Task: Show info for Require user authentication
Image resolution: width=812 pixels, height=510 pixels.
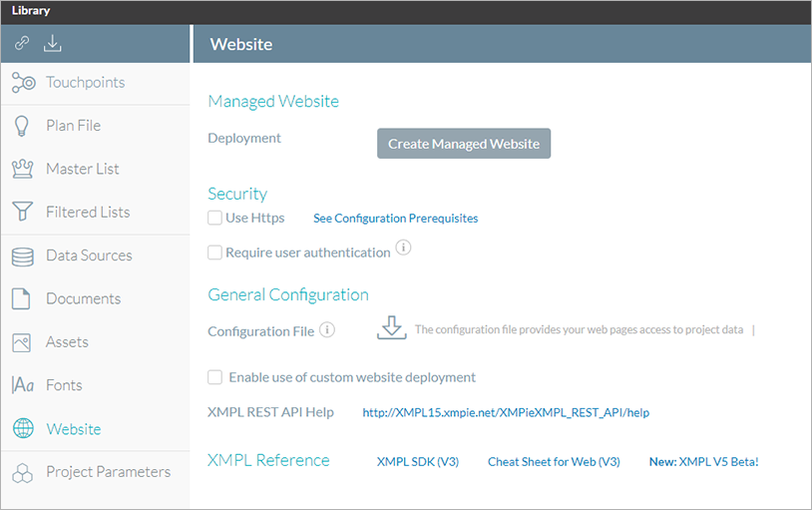Action: 403,248
